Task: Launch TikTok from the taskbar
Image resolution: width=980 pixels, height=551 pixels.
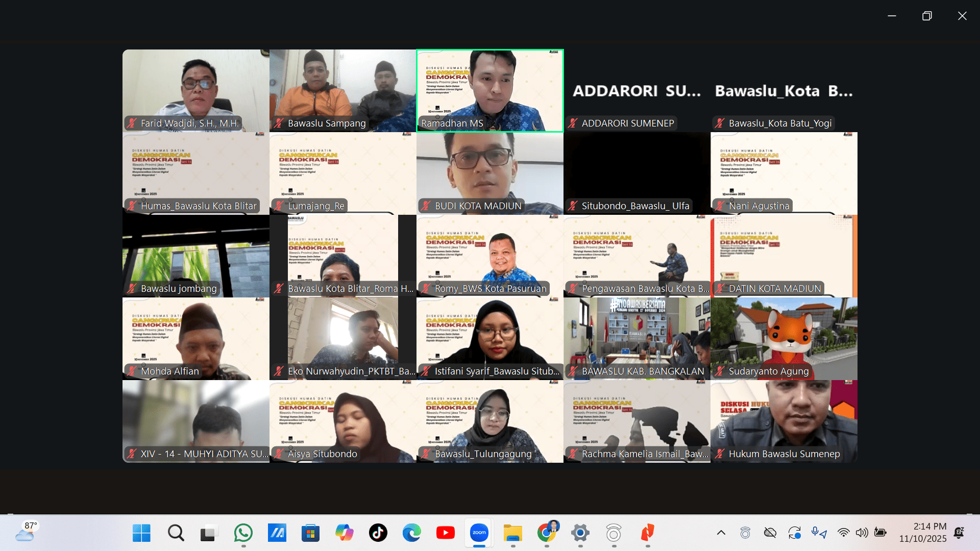Action: pyautogui.click(x=378, y=533)
